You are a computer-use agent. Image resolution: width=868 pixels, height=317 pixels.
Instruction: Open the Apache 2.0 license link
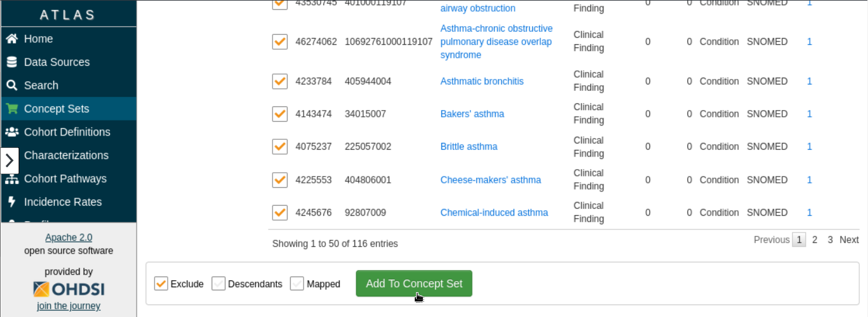pyautogui.click(x=68, y=237)
